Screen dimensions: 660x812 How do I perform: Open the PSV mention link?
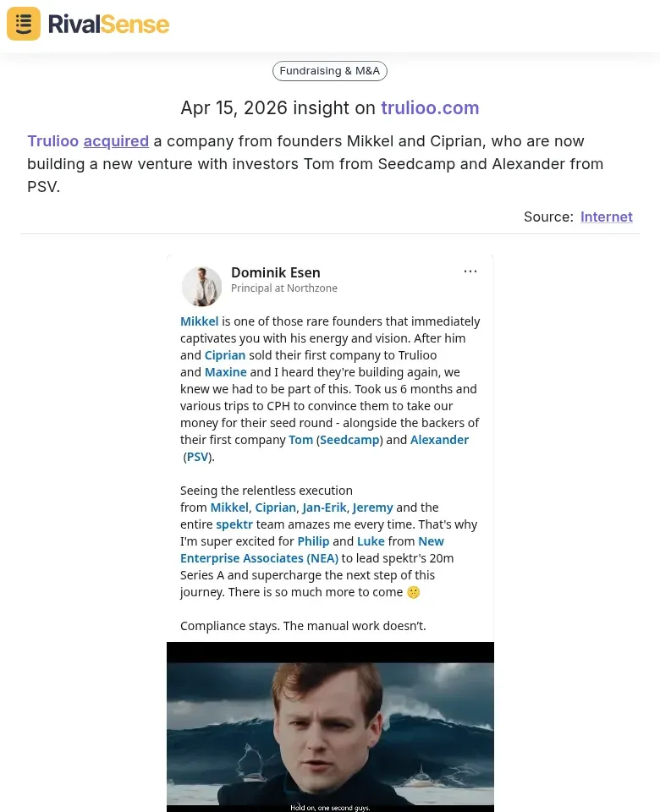[197, 457]
